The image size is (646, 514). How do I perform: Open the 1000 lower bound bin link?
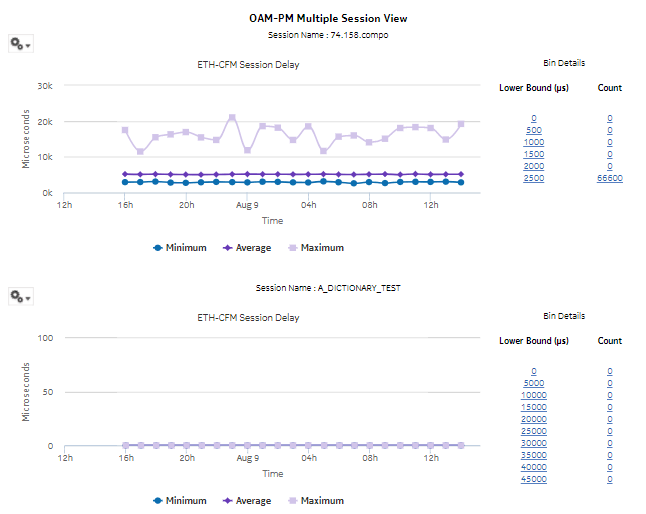coord(534,143)
